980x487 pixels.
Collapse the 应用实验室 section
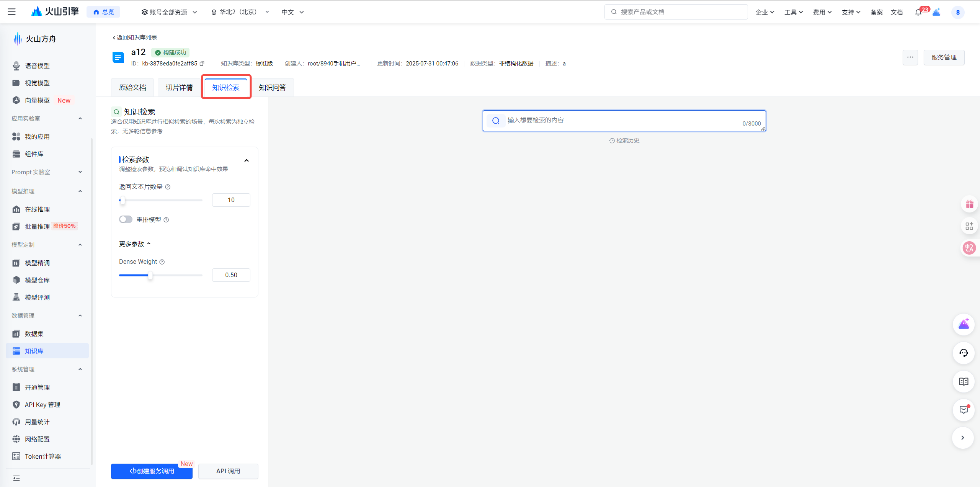pyautogui.click(x=80, y=118)
